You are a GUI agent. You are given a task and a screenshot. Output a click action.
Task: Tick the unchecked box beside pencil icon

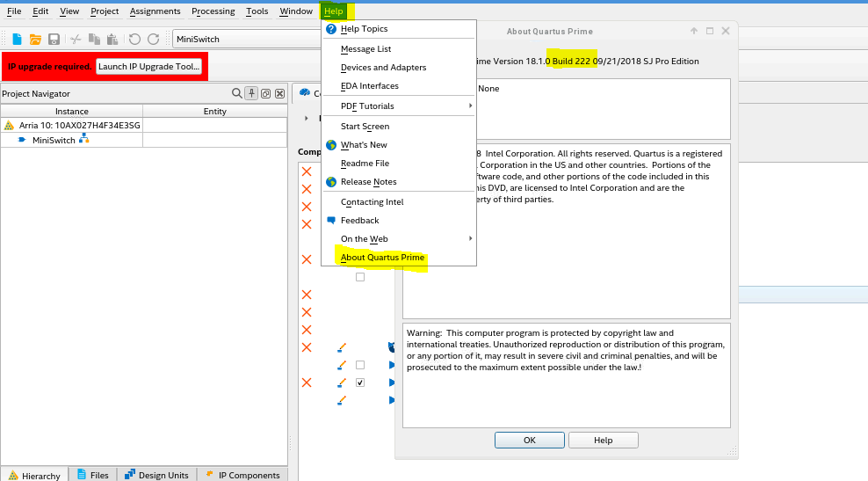(360, 365)
